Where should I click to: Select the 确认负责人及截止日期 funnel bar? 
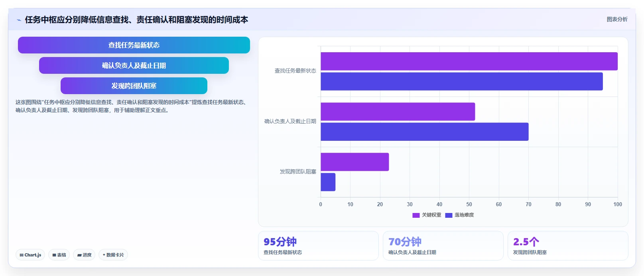(x=134, y=65)
